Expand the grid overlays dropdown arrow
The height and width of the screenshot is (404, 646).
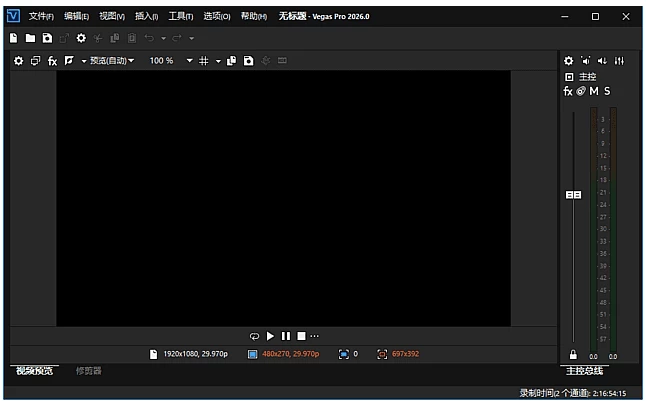(218, 61)
